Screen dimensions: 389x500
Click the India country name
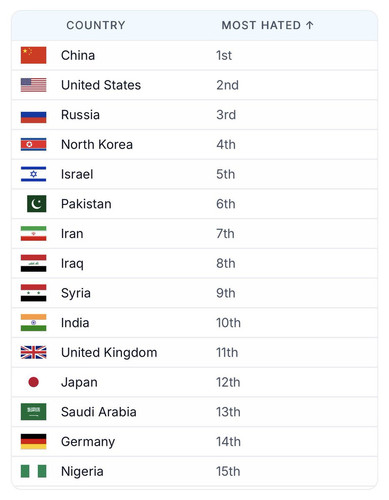pyautogui.click(x=75, y=323)
